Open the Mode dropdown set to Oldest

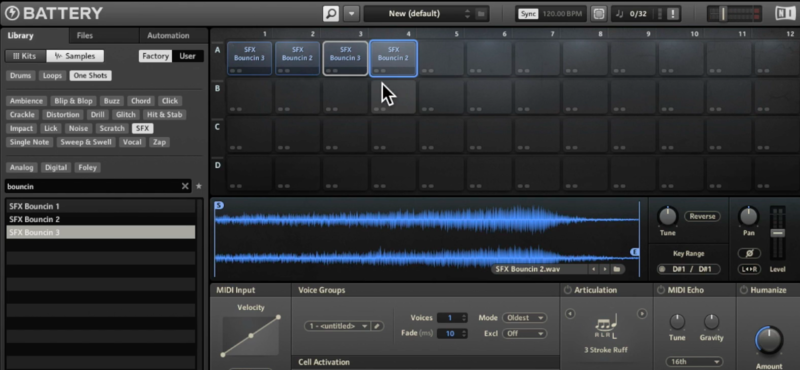click(x=524, y=318)
